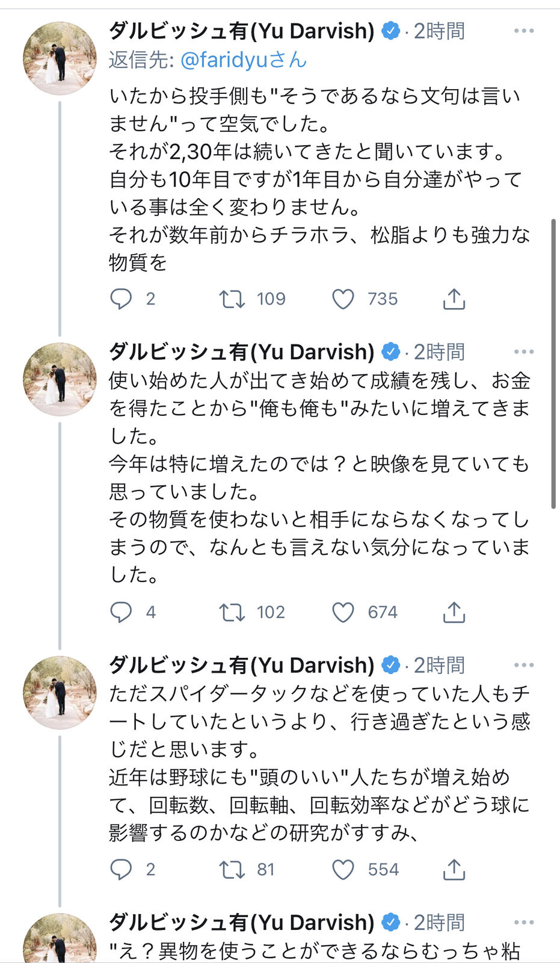Like the tweet with 674 likes
Screen dimensions: 560x963
click(343, 612)
